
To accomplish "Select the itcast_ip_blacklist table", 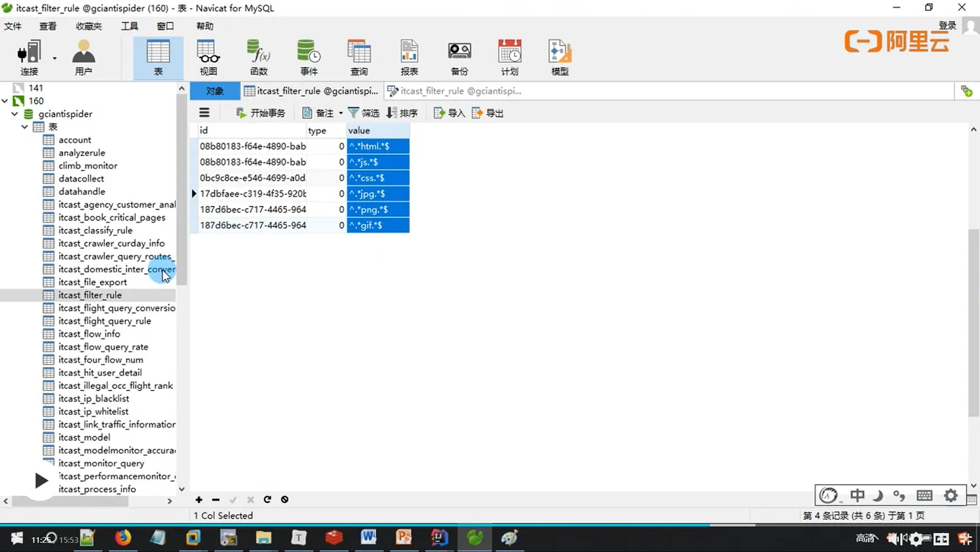I will pos(94,399).
